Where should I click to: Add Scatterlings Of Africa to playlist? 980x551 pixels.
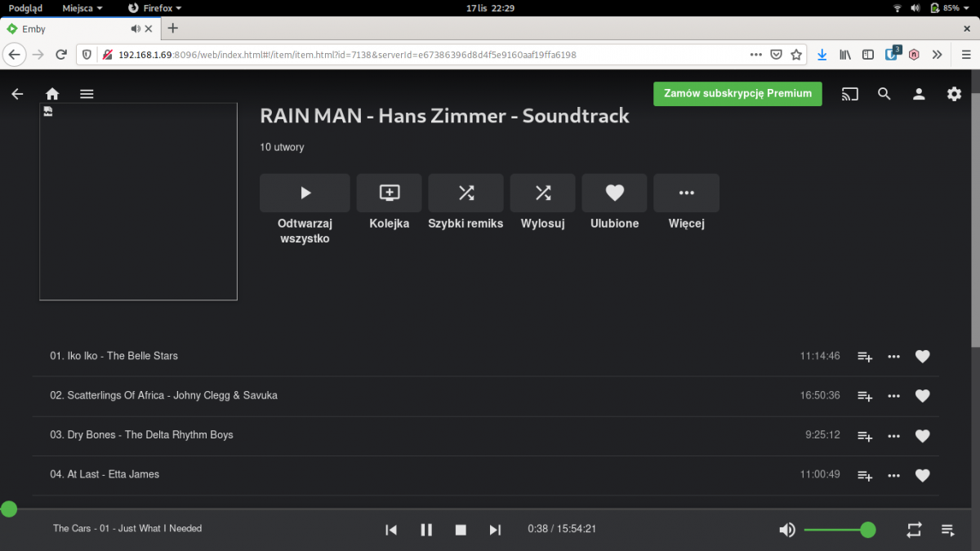click(x=865, y=396)
